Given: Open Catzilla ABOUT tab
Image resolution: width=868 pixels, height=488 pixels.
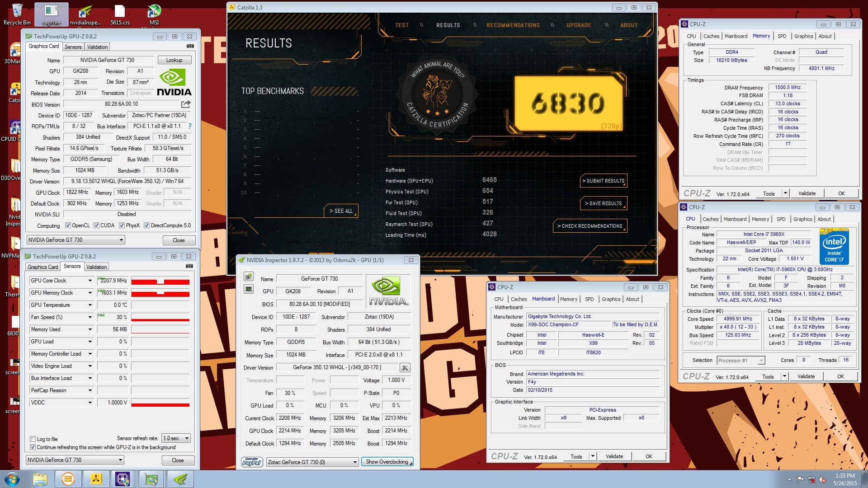Looking at the screenshot, I should click(628, 25).
